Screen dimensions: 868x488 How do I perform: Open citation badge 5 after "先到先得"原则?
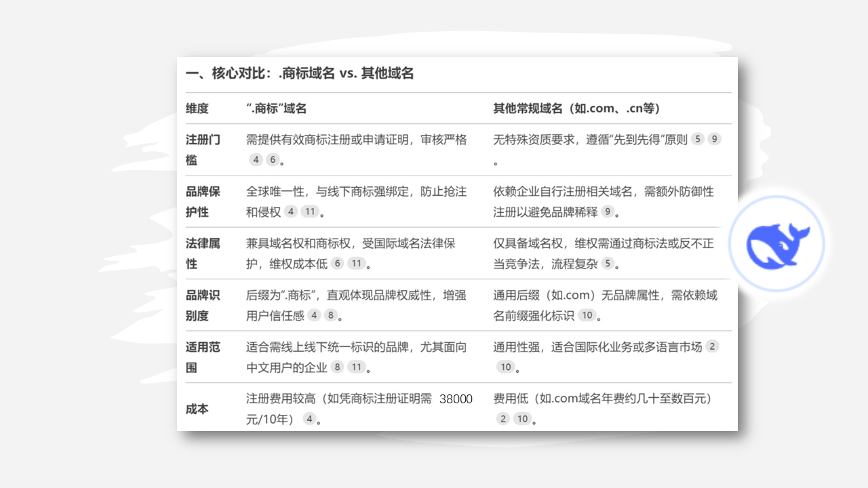point(697,138)
